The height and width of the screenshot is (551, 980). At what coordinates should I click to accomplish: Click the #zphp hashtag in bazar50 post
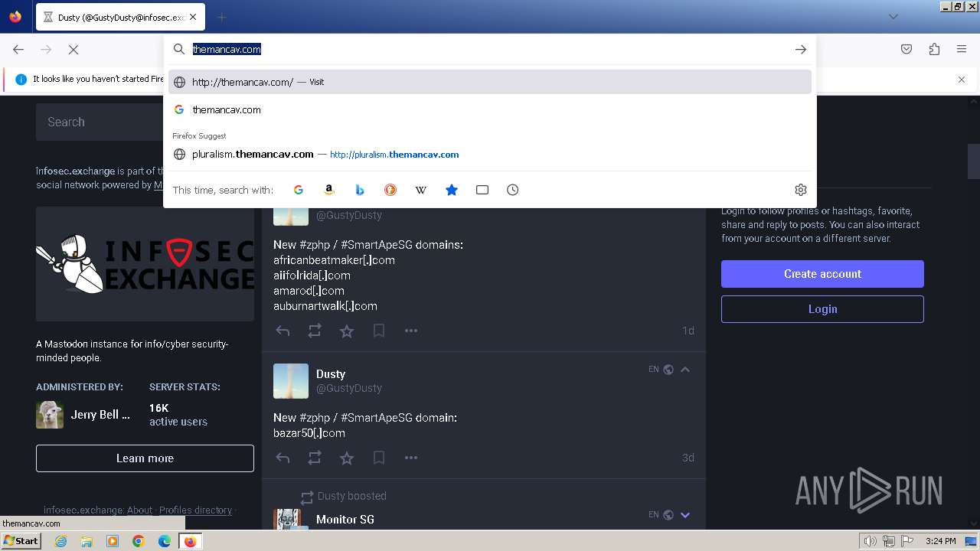pos(314,418)
